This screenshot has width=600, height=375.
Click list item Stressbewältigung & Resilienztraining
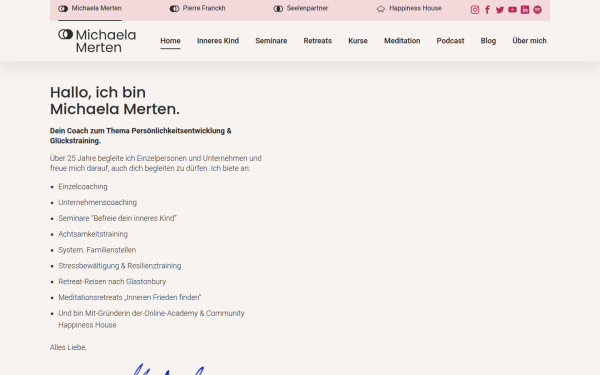click(x=119, y=266)
